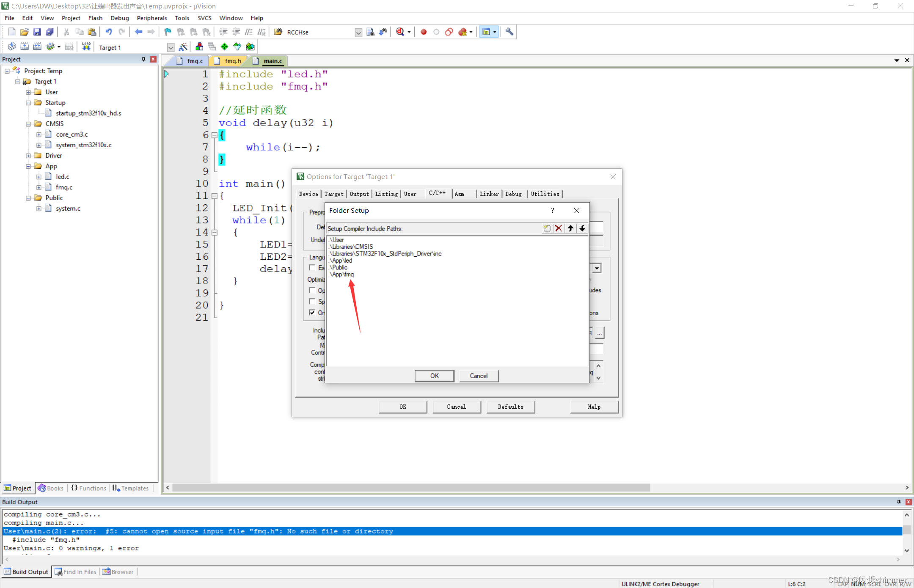Move include path up with arrow icon

coord(570,228)
